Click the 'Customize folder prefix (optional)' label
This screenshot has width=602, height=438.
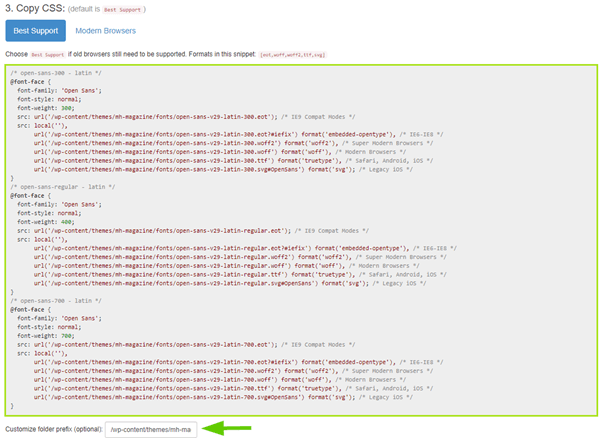coord(53,430)
